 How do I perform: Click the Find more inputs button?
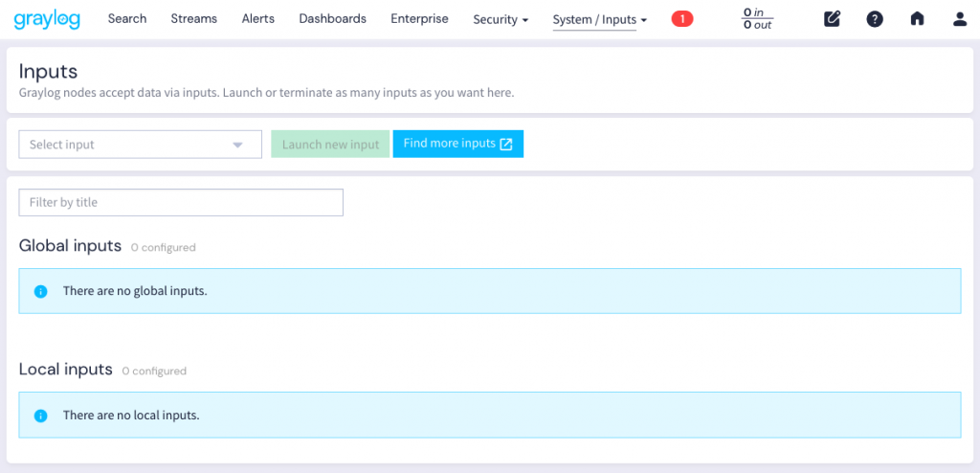(x=458, y=144)
